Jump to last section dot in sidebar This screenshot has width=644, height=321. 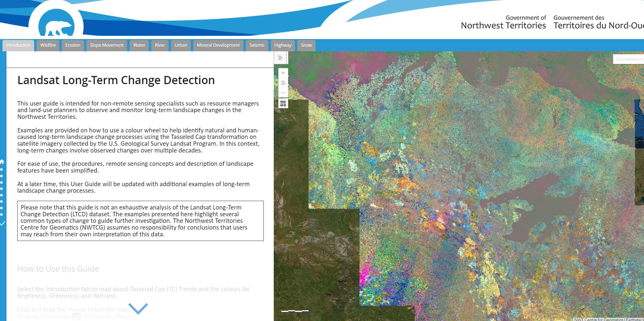[x=2, y=214]
